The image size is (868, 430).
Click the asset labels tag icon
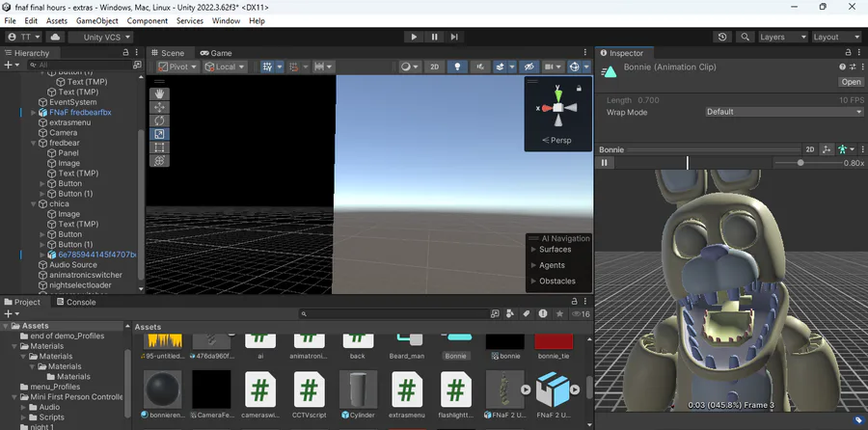point(858,420)
